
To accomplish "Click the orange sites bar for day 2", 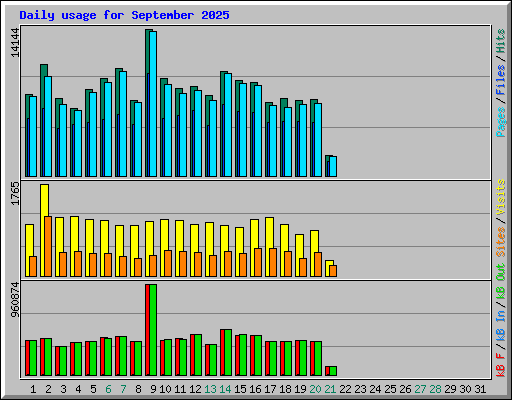I will click(x=48, y=246).
